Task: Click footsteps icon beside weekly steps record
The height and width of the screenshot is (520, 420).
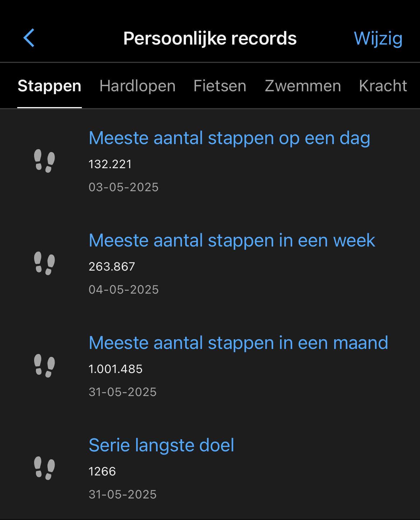Action: 45,263
